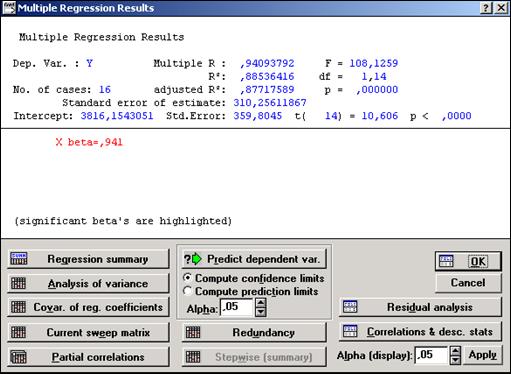Confirm with the OK button

(468, 261)
